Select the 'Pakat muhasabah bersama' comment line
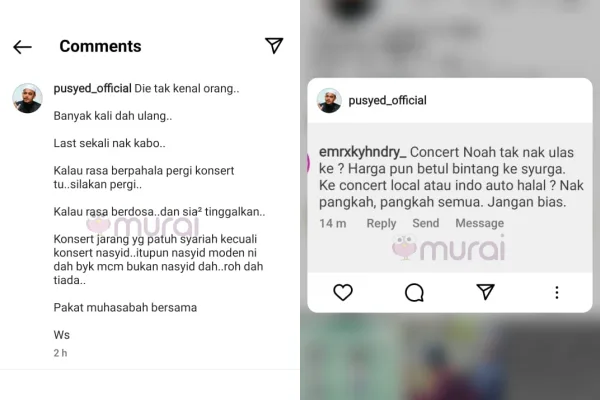 click(x=125, y=308)
